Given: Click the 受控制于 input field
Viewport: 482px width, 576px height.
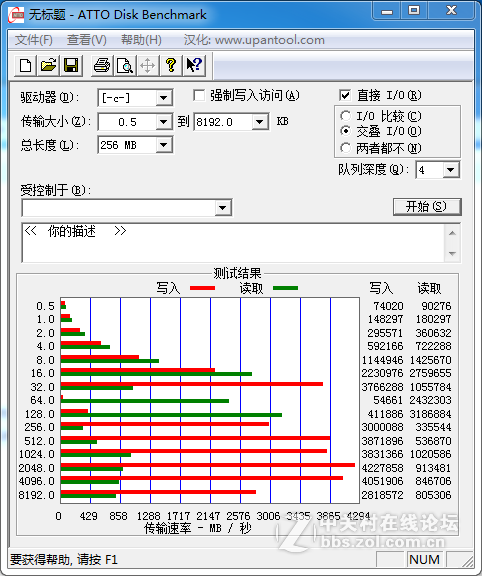Looking at the screenshot, I should click(x=118, y=208).
